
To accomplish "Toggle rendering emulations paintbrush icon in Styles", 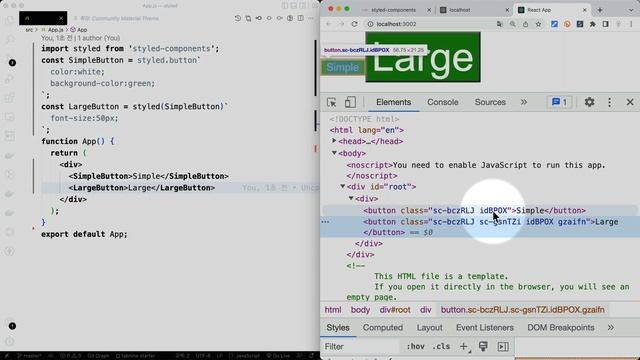I will click(x=483, y=347).
